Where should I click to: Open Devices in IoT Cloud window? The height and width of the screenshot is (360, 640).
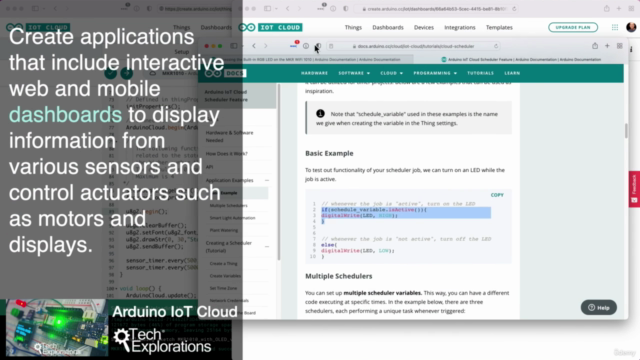click(424, 27)
